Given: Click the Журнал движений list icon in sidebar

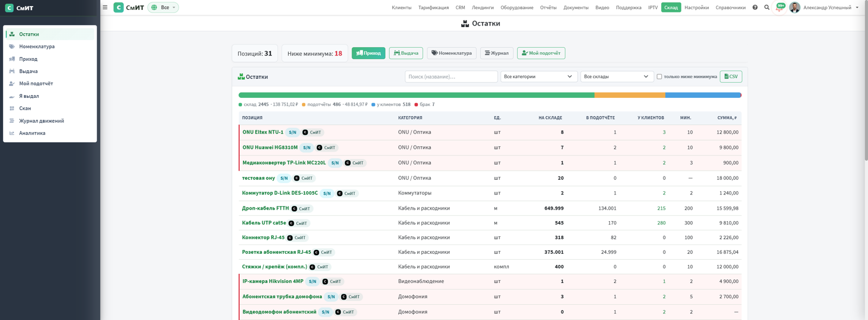Looking at the screenshot, I should [x=12, y=121].
